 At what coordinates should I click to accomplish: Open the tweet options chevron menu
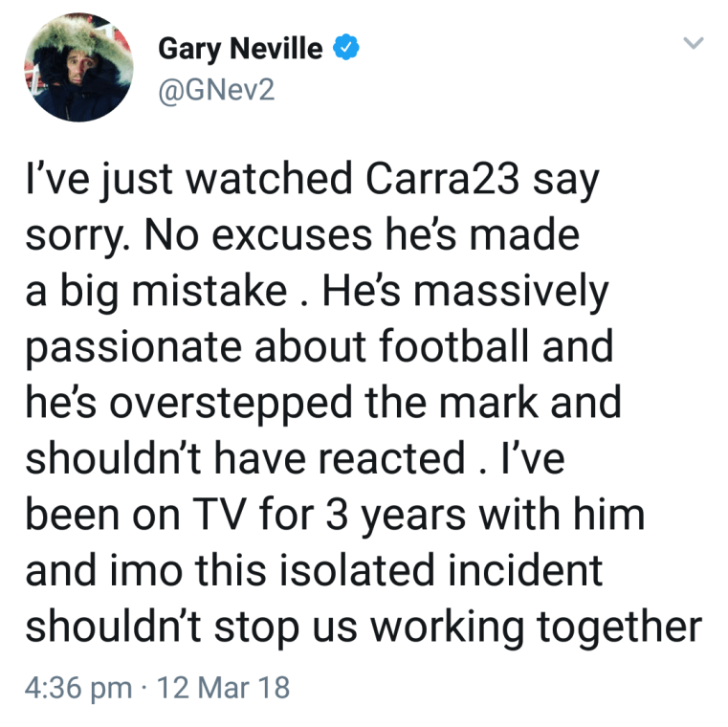[x=694, y=43]
